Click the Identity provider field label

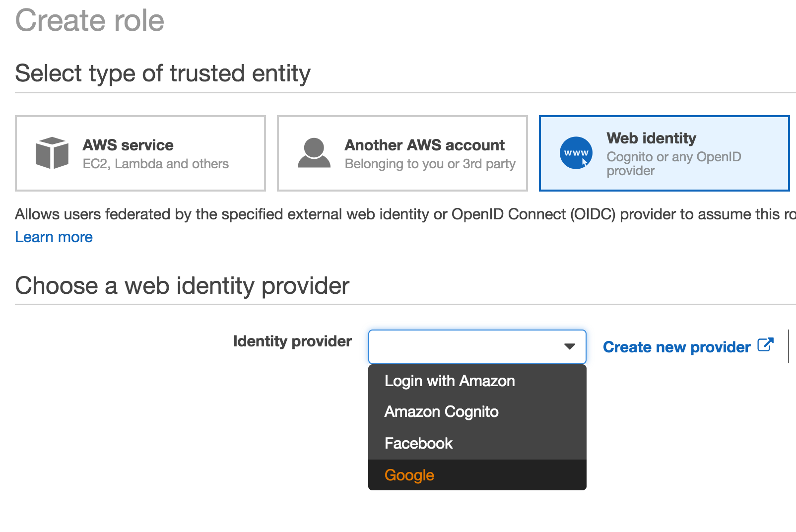pos(292,341)
